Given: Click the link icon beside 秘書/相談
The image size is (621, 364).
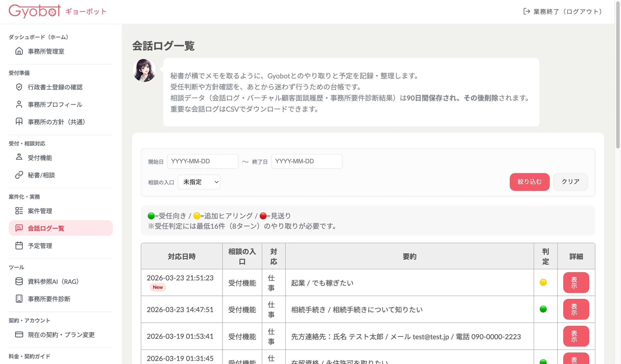Looking at the screenshot, I should pyautogui.click(x=19, y=175).
